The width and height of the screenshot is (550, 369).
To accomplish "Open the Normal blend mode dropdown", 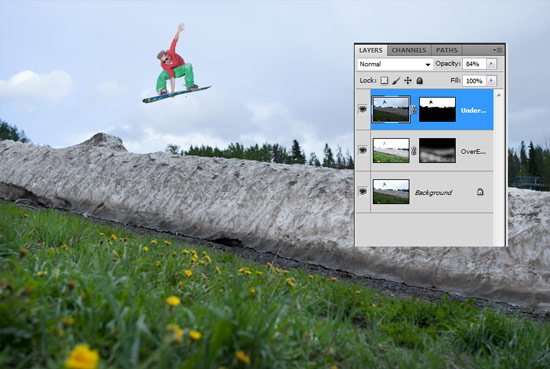I will [395, 64].
